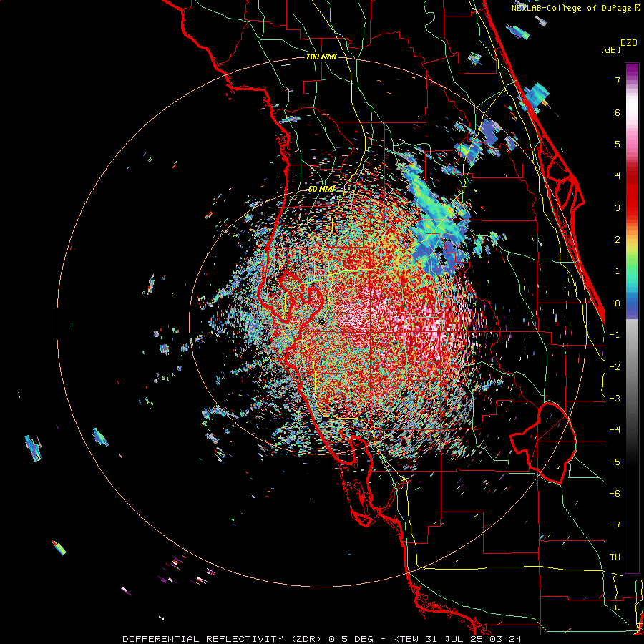Click the '100 NMI' range ring label
Screen dimensions: 644x644
click(321, 57)
